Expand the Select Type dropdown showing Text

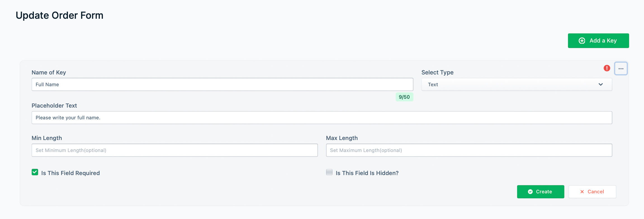tap(516, 84)
